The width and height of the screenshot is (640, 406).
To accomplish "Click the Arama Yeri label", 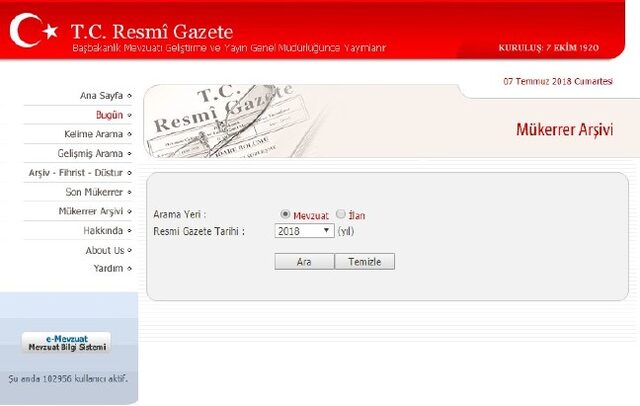I will [180, 214].
